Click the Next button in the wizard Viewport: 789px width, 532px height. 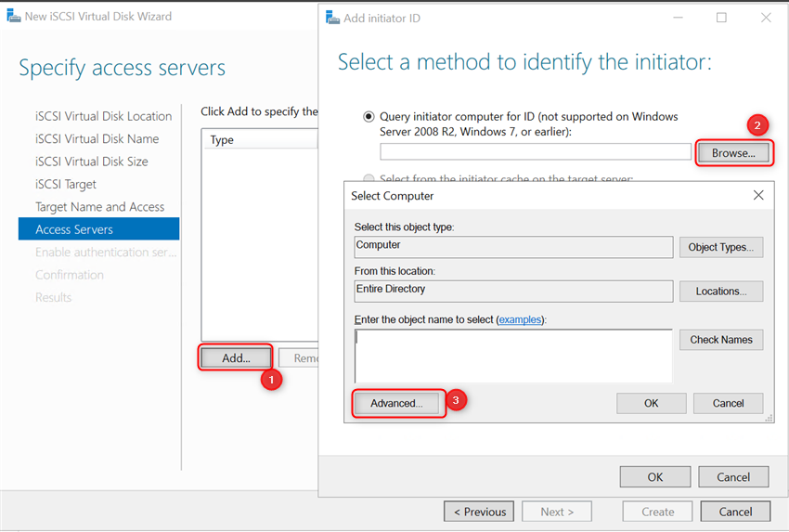point(557,512)
